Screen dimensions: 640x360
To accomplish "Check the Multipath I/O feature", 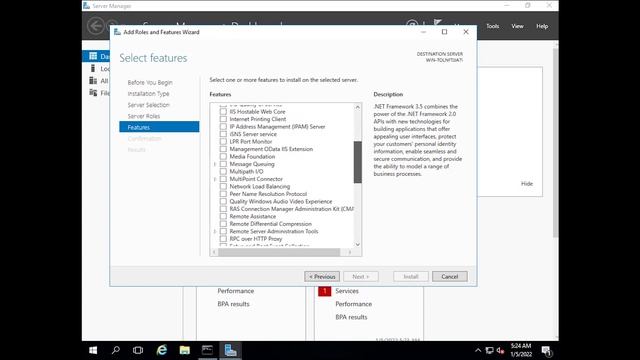I will coord(223,171).
